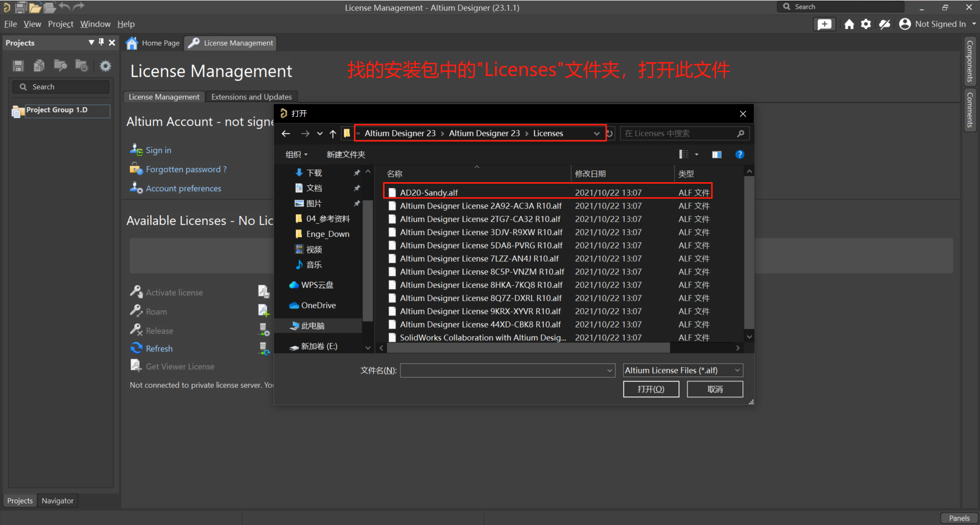Click the save icon in Projects panel toolbar

pos(18,66)
